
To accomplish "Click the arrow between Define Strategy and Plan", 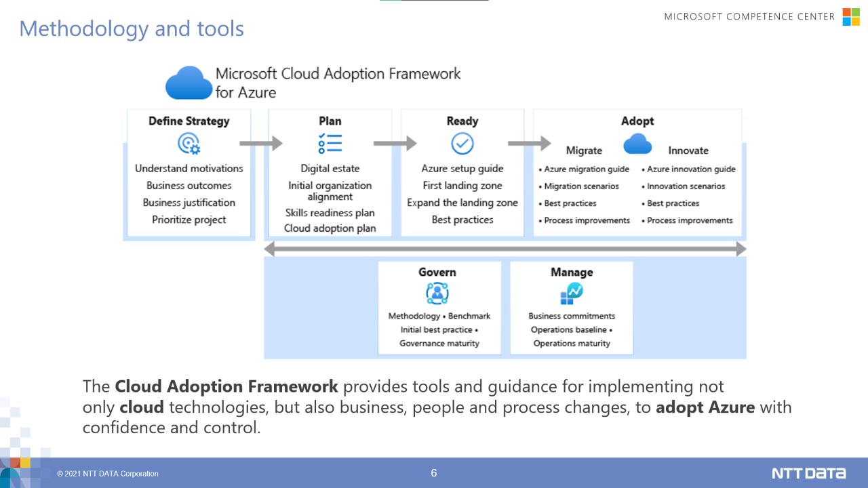I will pyautogui.click(x=261, y=143).
